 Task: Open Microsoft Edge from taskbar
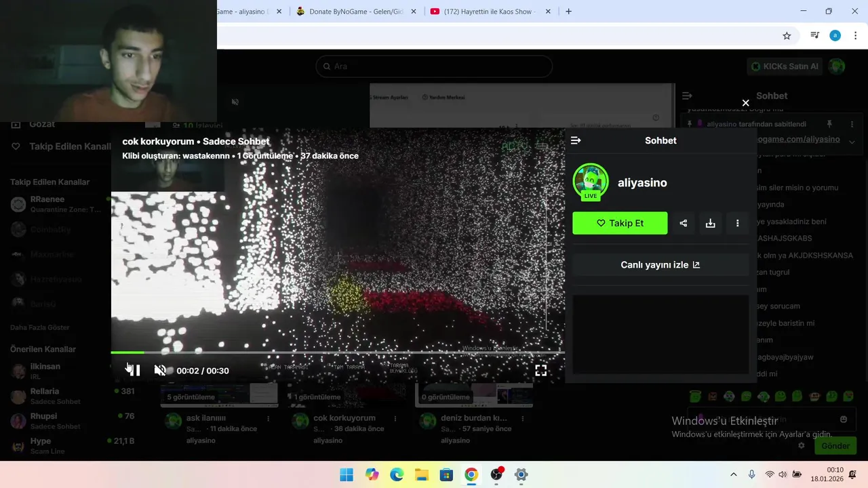(x=397, y=474)
